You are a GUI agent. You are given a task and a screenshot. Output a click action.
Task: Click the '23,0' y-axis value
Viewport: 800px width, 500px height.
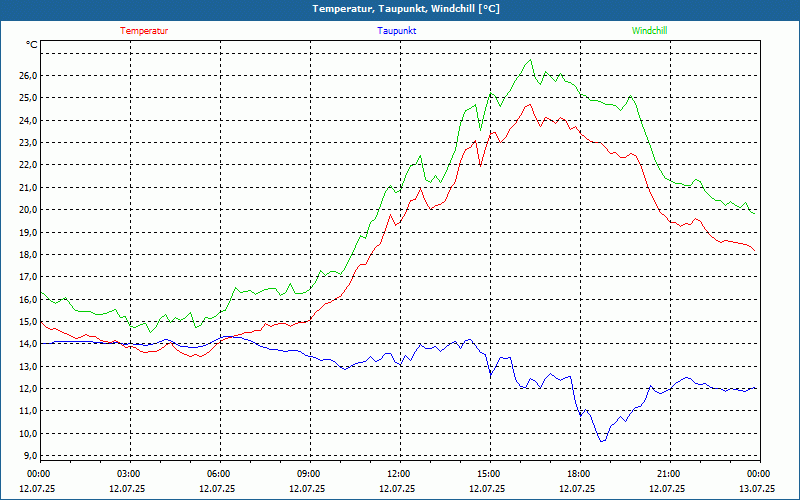point(28,142)
